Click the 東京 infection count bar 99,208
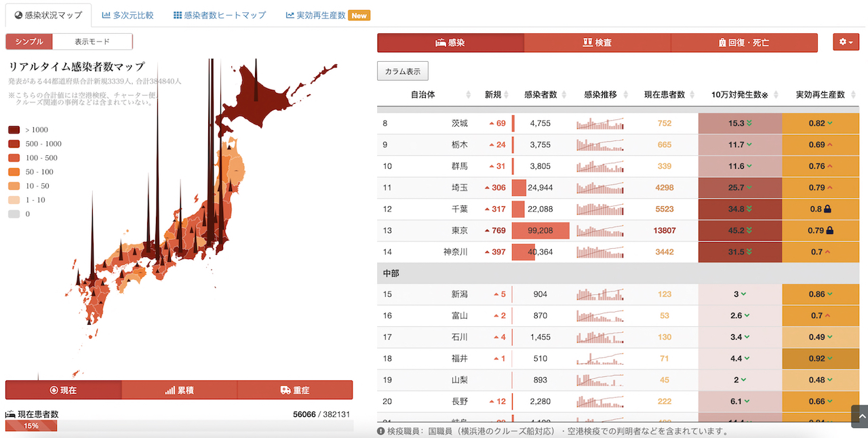 click(x=540, y=231)
